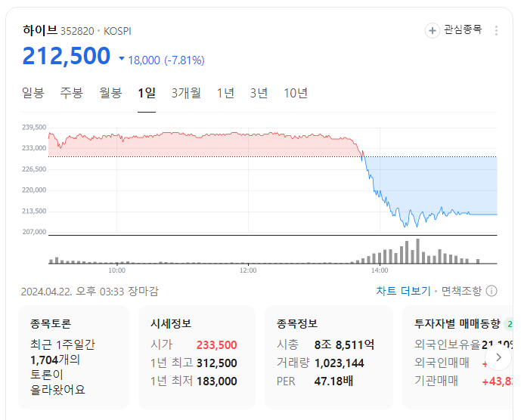Open the 차트 더보기 link
The width and height of the screenshot is (521, 420).
click(x=403, y=291)
